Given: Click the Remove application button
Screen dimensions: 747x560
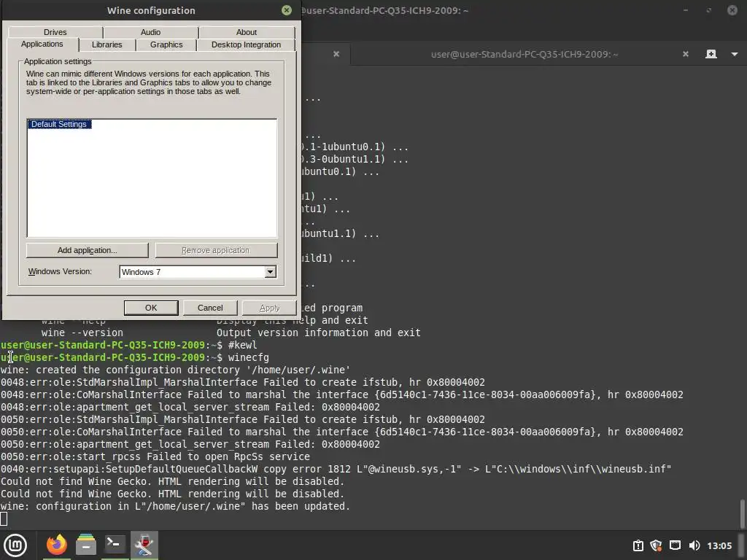Looking at the screenshot, I should pyautogui.click(x=216, y=251).
